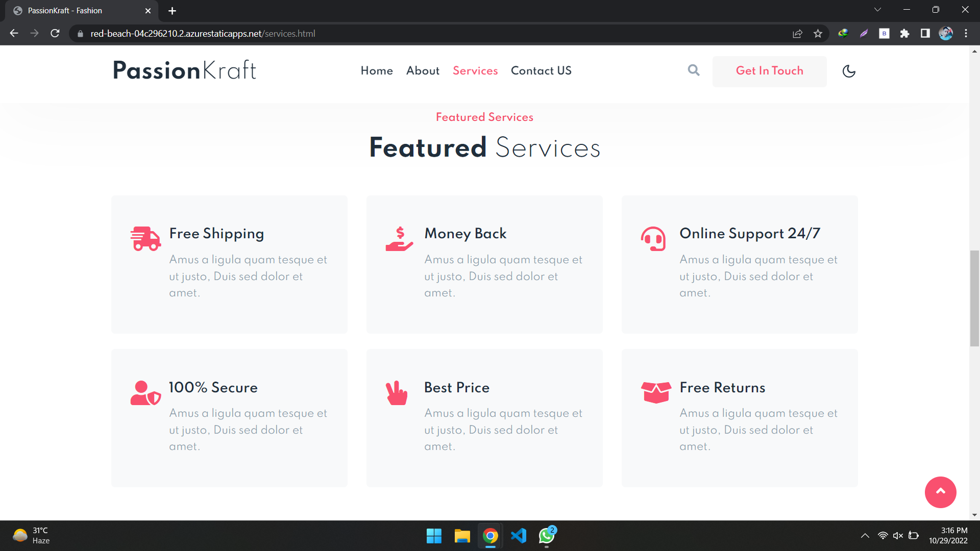The height and width of the screenshot is (551, 980).
Task: Navigate to the About menu item
Action: (423, 71)
